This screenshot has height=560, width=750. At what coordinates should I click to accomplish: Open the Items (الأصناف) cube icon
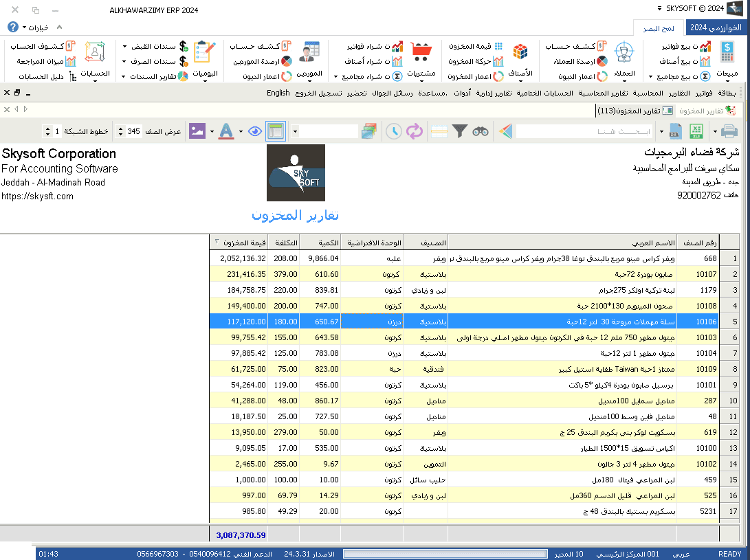pyautogui.click(x=520, y=52)
